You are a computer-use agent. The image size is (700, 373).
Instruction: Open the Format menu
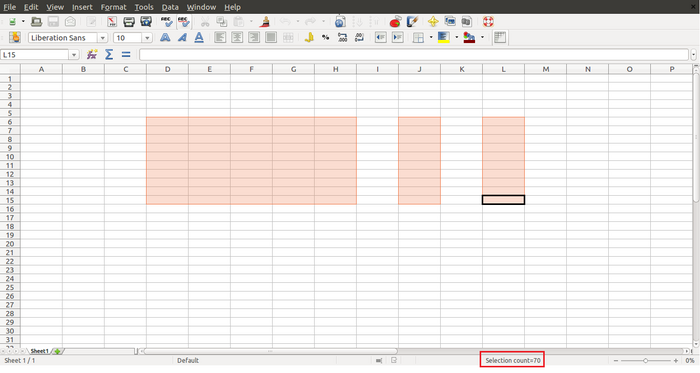[x=113, y=7]
